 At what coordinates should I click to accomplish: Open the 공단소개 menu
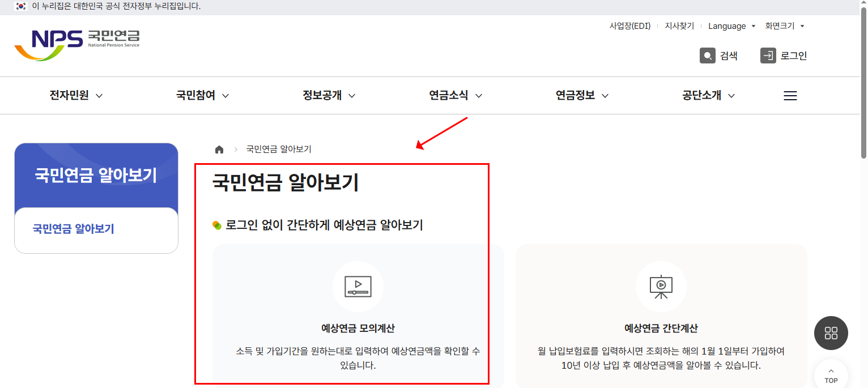tap(703, 96)
